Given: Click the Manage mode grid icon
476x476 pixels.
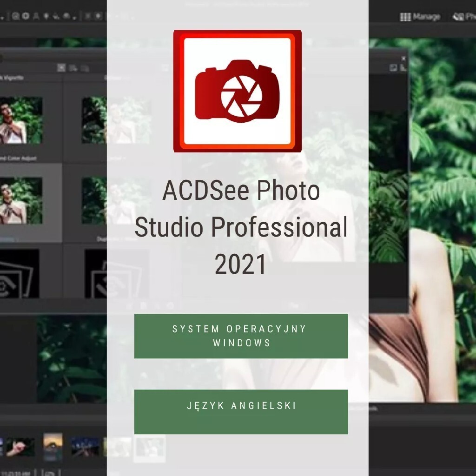Looking at the screenshot, I should [x=404, y=16].
